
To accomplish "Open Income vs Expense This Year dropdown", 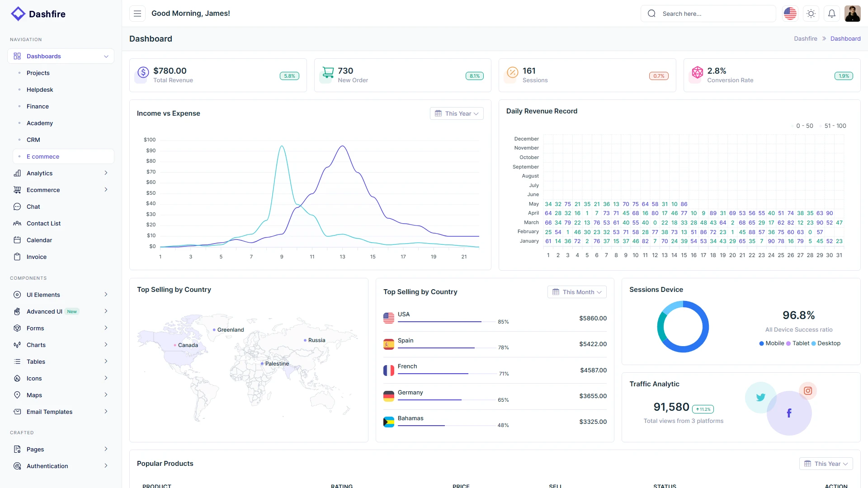I will pyautogui.click(x=457, y=113).
